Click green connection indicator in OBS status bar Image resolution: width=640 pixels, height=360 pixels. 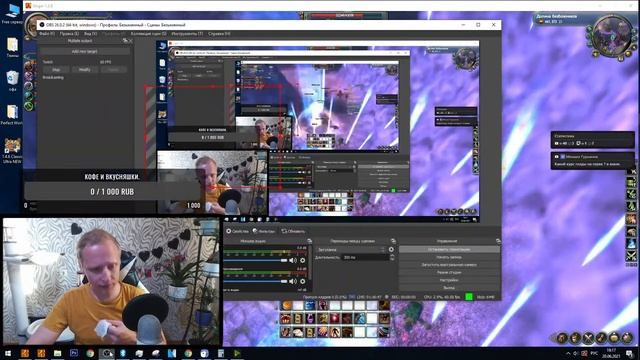tap(469, 297)
